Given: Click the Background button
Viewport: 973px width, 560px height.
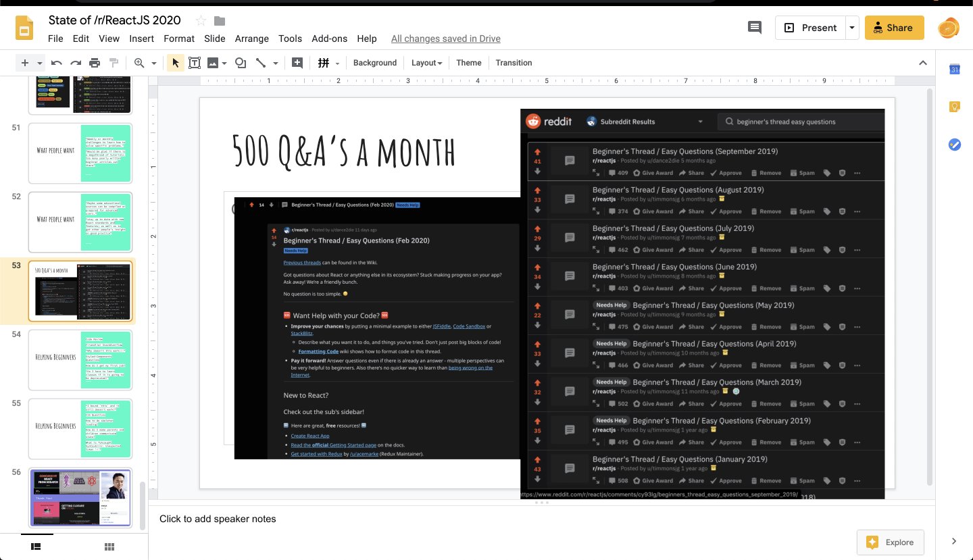Looking at the screenshot, I should click(x=375, y=63).
